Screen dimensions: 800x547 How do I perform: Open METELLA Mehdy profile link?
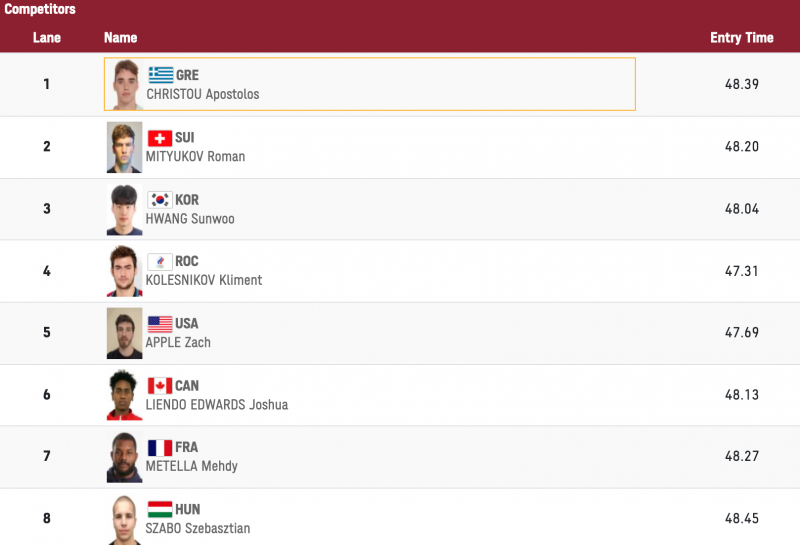[x=192, y=466]
